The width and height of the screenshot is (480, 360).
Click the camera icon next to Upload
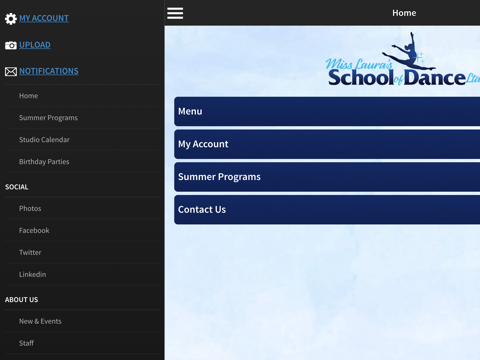point(11,45)
